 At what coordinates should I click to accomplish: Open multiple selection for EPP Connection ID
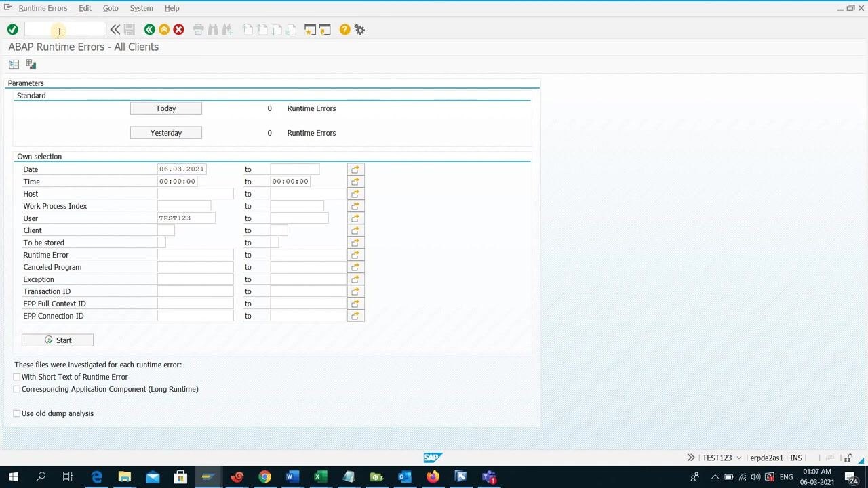click(355, 316)
